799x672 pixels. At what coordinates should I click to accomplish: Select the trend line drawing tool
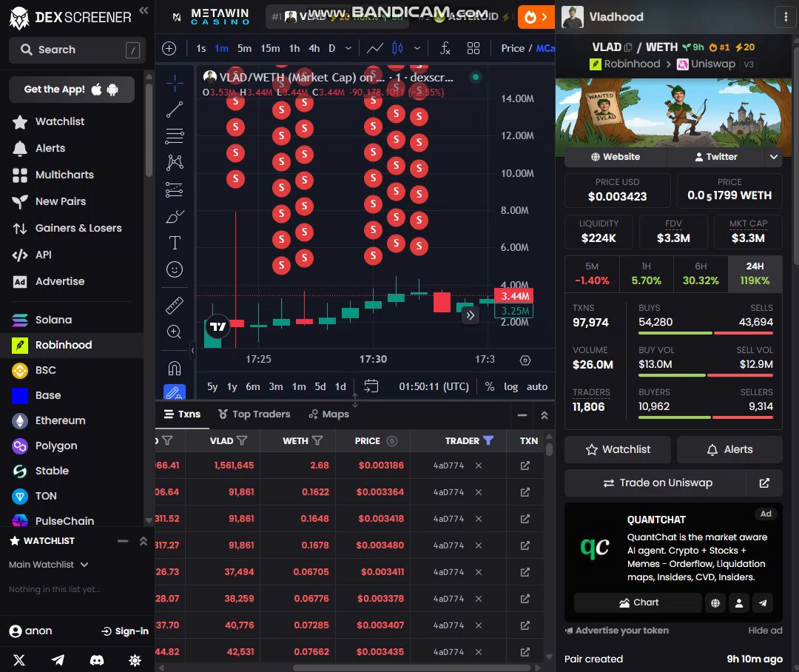[x=175, y=110]
